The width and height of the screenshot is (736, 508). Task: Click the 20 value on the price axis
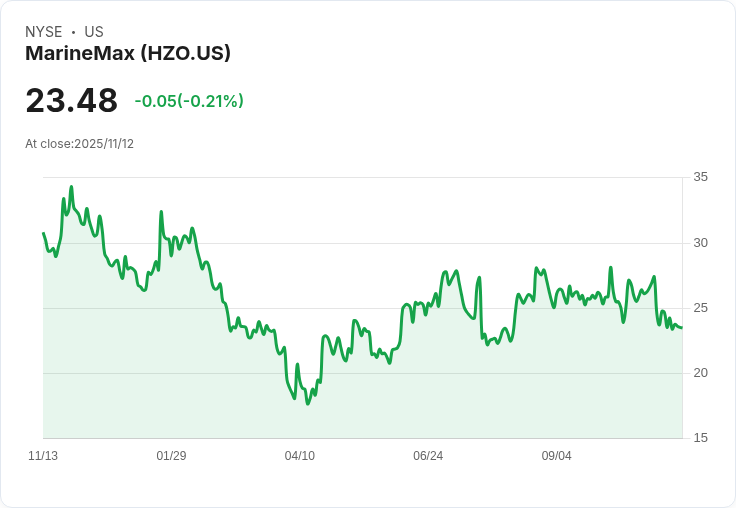[701, 373]
